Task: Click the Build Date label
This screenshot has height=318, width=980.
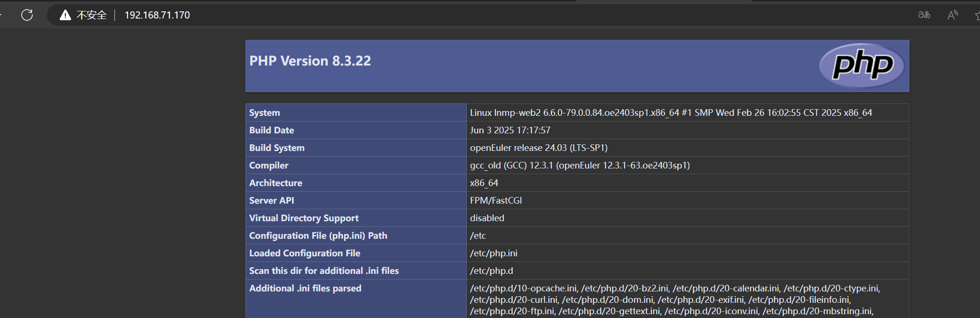Action: [x=272, y=130]
